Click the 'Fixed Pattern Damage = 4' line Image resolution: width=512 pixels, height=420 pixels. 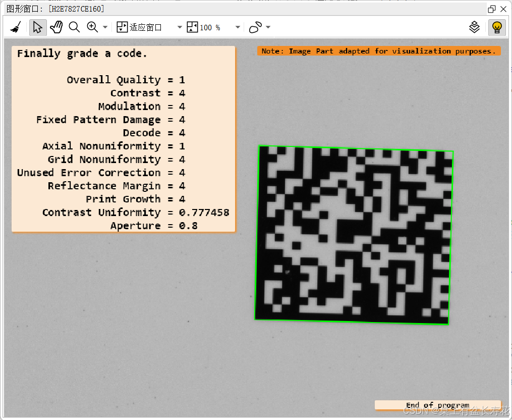[x=110, y=120]
